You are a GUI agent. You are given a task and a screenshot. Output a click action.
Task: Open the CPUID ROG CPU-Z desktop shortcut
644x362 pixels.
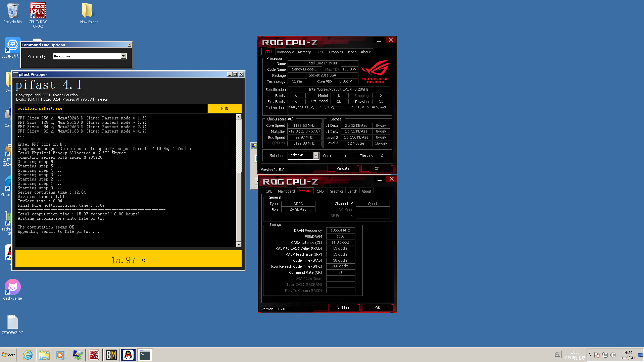tap(38, 15)
